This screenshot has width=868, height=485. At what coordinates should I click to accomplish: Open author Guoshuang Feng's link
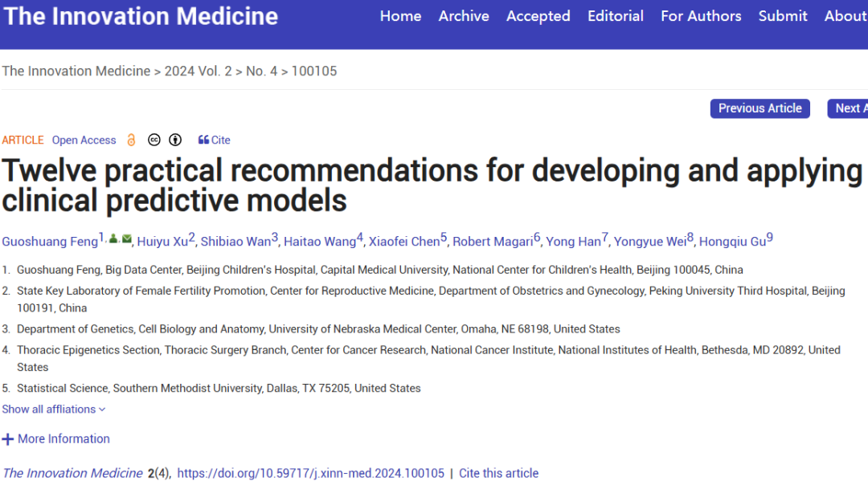click(50, 242)
